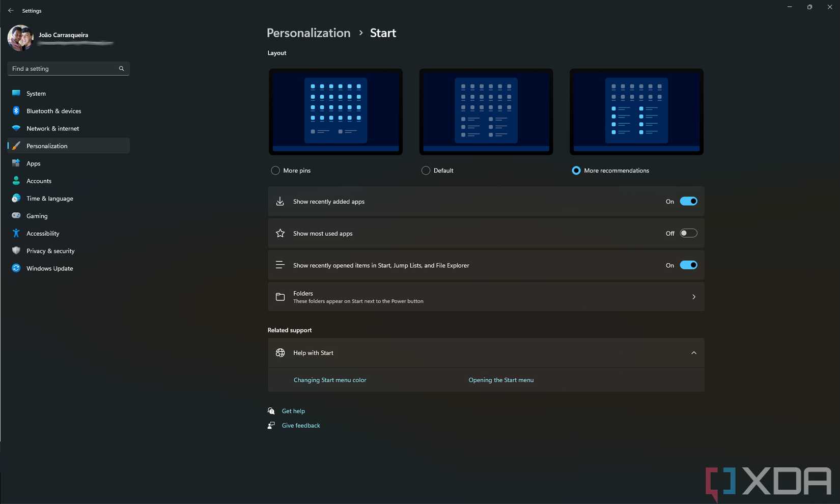Open Gaming settings via the controller icon
840x504 pixels.
[16, 215]
